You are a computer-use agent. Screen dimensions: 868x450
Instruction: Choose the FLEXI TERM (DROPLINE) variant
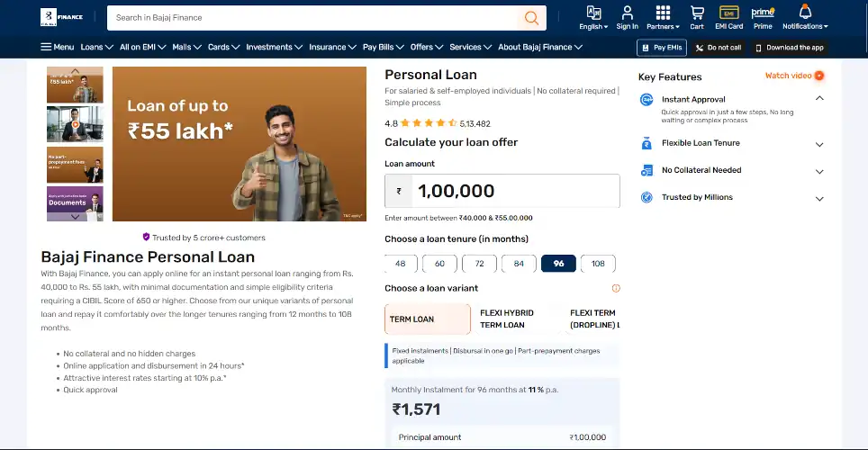click(594, 319)
